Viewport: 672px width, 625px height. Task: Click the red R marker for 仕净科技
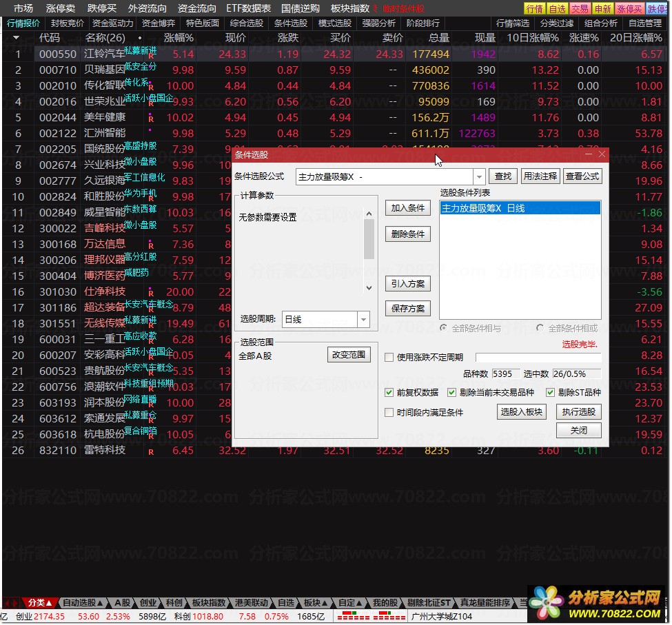tap(151, 293)
